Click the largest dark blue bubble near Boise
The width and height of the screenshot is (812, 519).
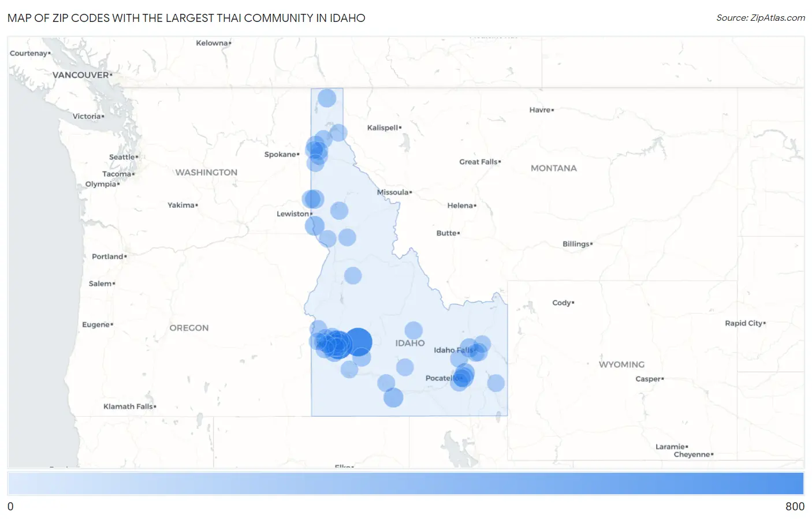coord(357,342)
